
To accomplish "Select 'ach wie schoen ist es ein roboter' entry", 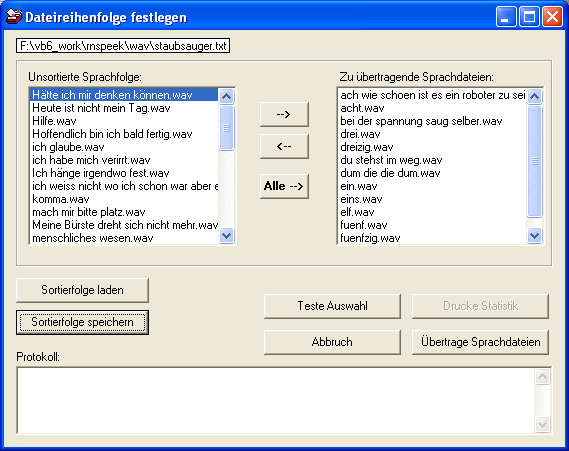I will tap(432, 95).
